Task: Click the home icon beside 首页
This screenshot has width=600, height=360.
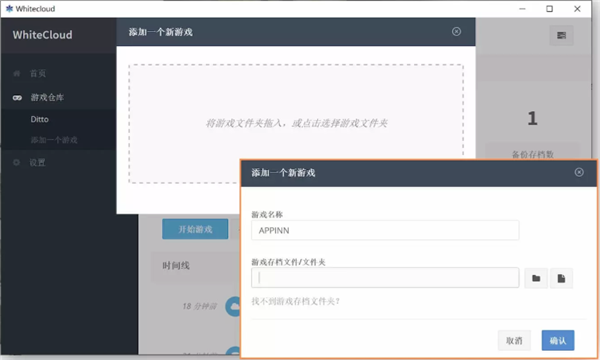Action: (x=17, y=73)
